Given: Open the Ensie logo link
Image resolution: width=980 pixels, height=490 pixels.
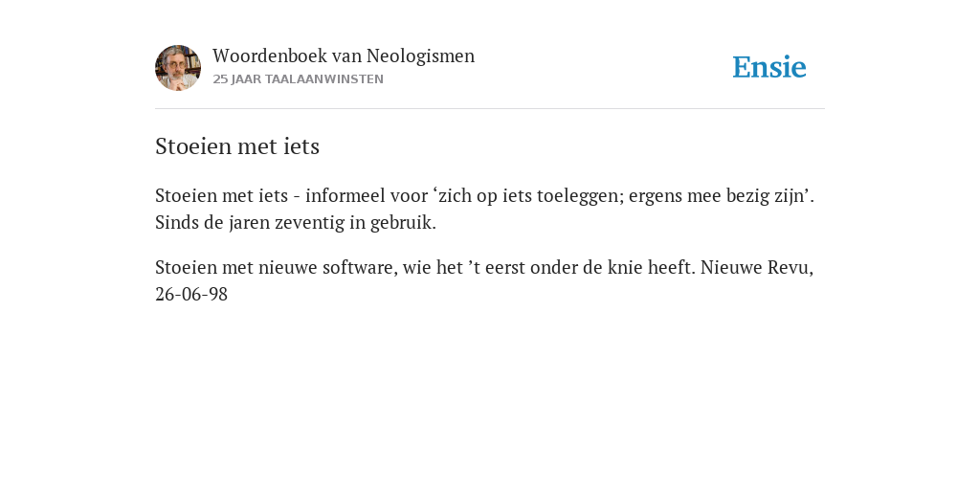Looking at the screenshot, I should pyautogui.click(x=769, y=67).
